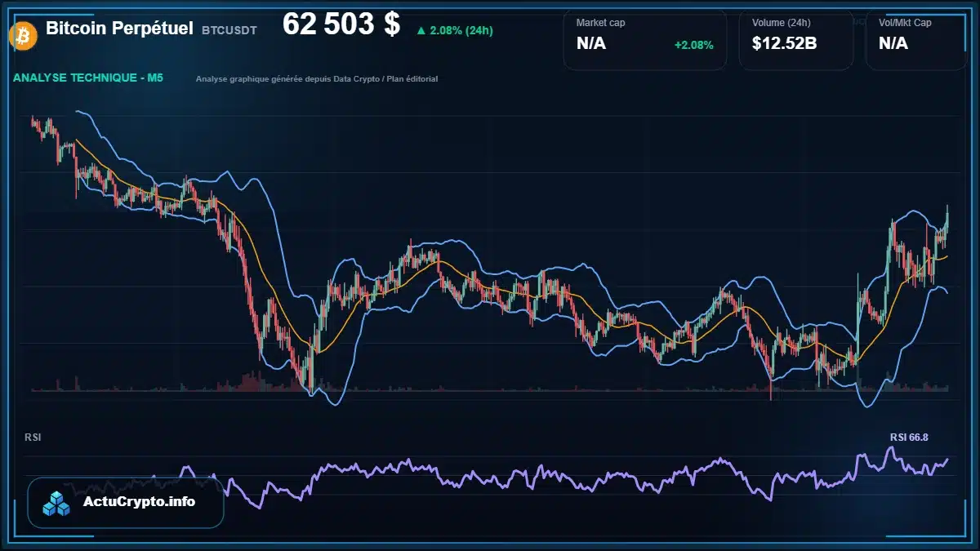
Task: Open the Vol/Mkt Cap card
Action: click(x=916, y=40)
